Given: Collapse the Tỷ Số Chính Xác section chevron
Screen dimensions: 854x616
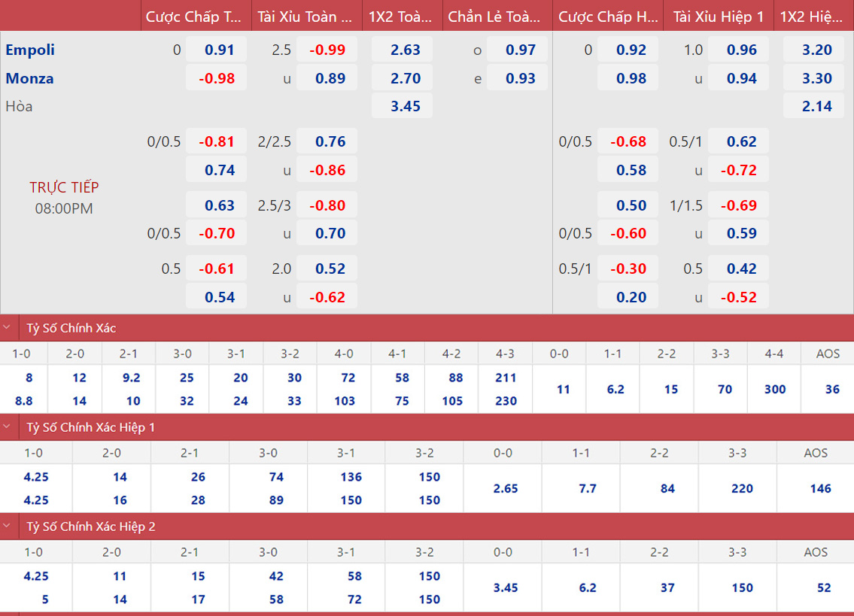Looking at the screenshot, I should (8, 328).
